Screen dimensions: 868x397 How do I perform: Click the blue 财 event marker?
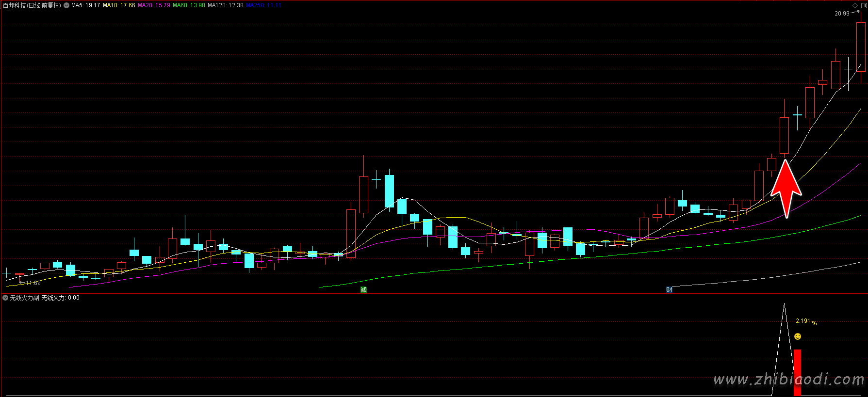click(x=669, y=289)
